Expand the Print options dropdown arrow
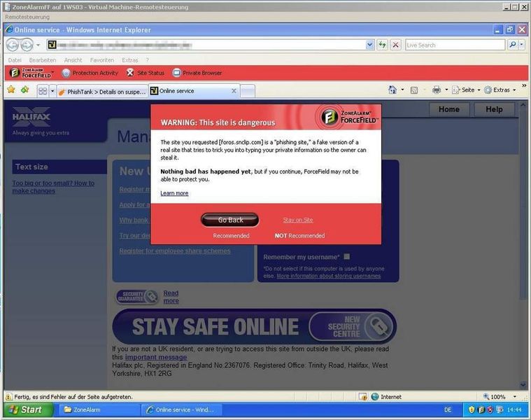The height and width of the screenshot is (420, 531). 446,90
